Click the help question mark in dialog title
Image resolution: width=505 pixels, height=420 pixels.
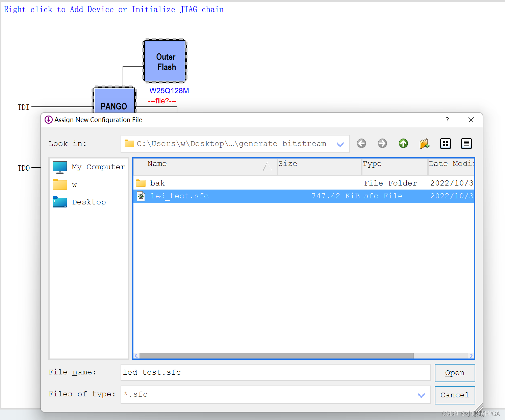pyautogui.click(x=447, y=120)
